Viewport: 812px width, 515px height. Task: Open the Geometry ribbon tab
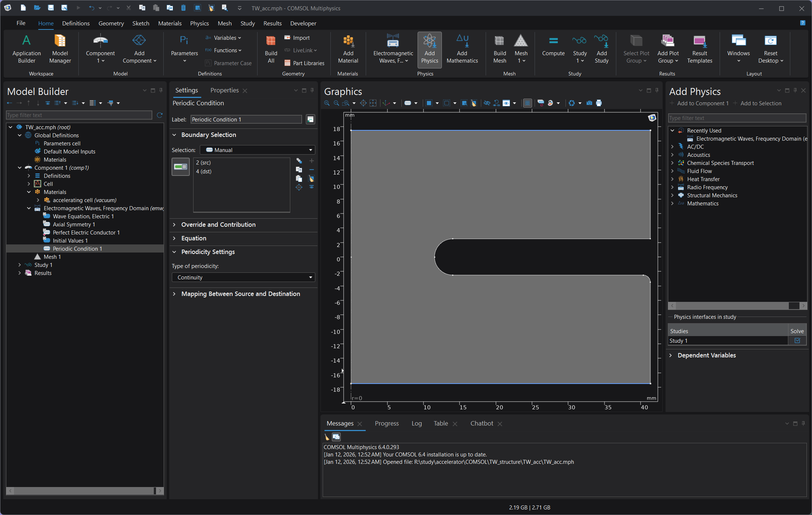tap(111, 23)
